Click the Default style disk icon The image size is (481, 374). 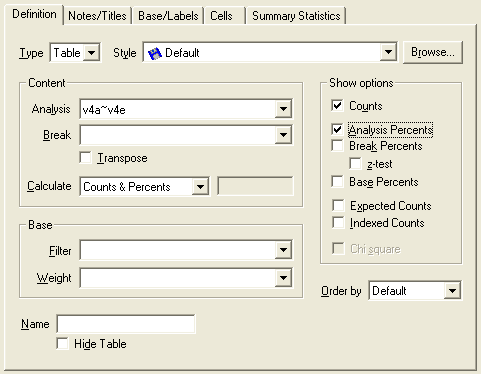coord(154,53)
